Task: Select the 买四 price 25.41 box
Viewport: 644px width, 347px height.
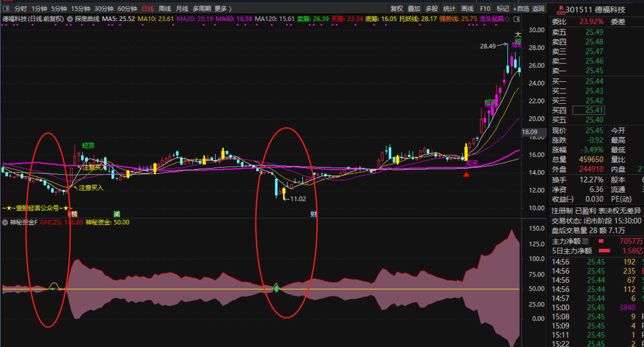Action: coord(588,110)
